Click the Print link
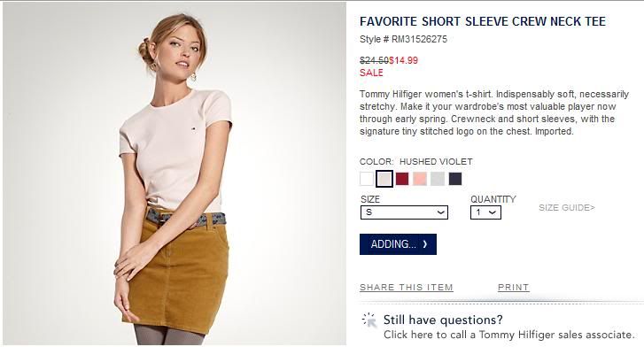 (514, 288)
